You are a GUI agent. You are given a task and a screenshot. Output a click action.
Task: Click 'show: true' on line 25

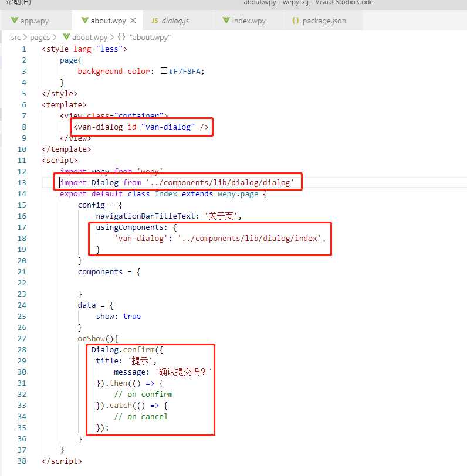point(118,317)
